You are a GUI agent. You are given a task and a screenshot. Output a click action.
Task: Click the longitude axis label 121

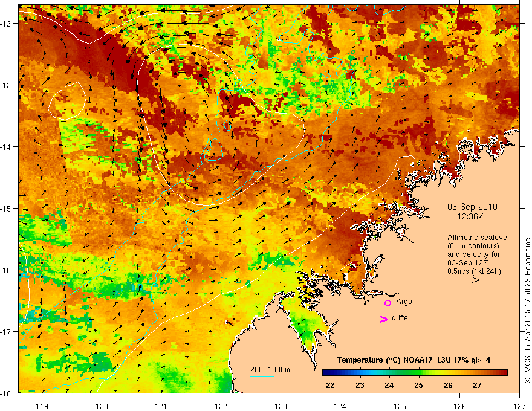pos(161,406)
